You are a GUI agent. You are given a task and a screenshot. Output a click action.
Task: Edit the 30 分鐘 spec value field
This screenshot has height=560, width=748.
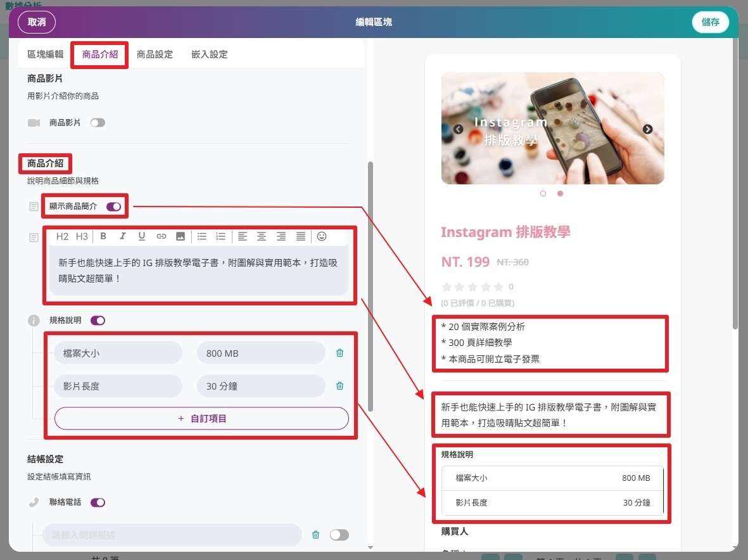click(261, 386)
